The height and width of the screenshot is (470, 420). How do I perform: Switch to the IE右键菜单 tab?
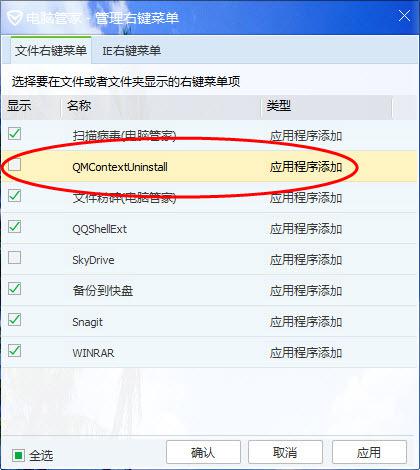[x=131, y=51]
